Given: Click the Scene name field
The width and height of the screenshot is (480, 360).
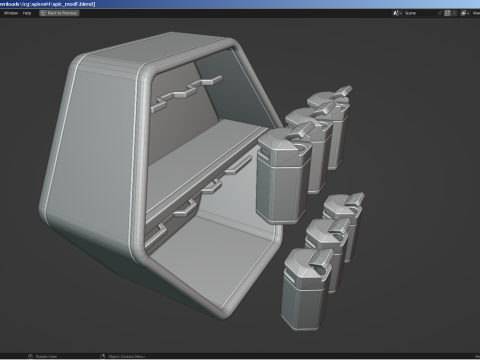Looking at the screenshot, I should pos(419,13).
